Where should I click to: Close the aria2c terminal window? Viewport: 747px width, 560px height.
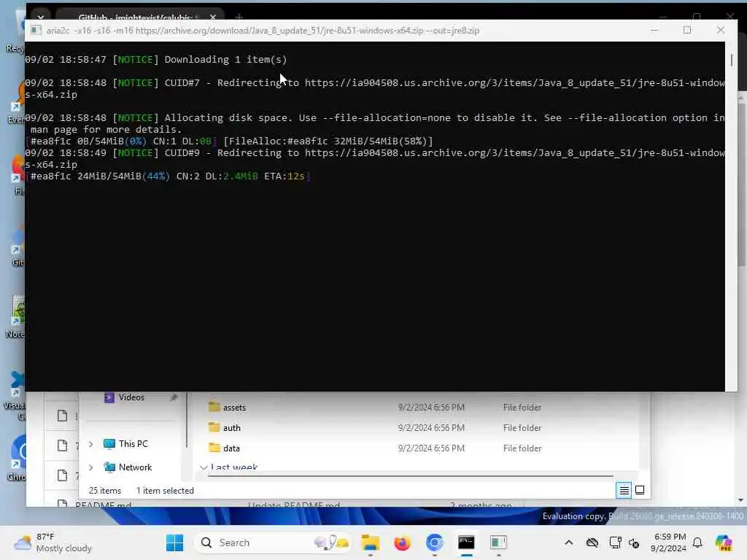[x=720, y=30]
